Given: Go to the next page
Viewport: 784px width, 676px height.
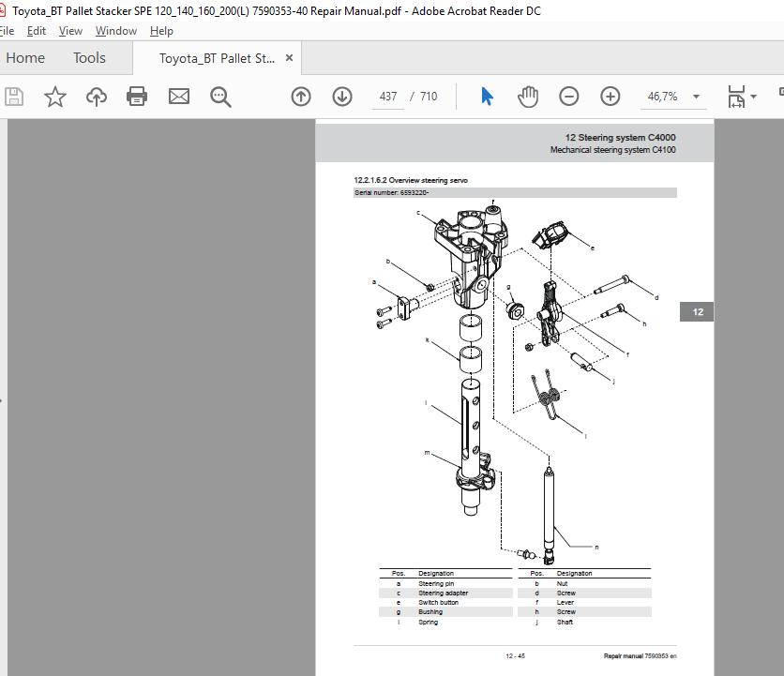Looking at the screenshot, I should point(342,96).
